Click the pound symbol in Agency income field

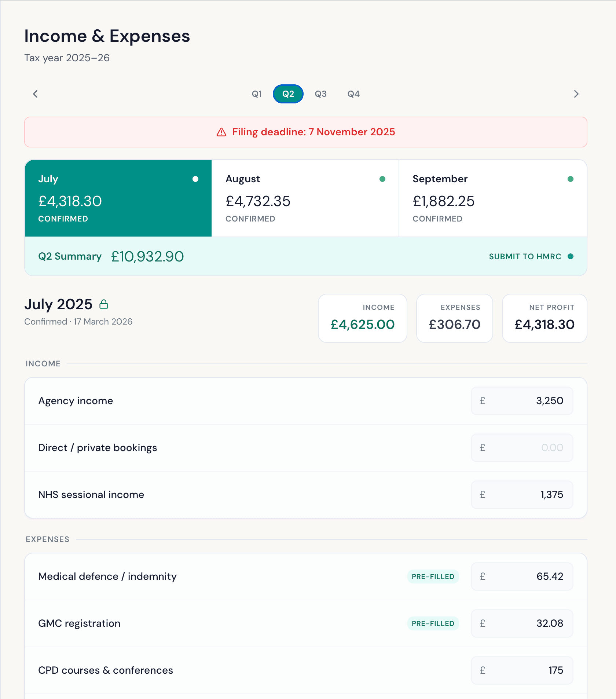click(x=482, y=400)
